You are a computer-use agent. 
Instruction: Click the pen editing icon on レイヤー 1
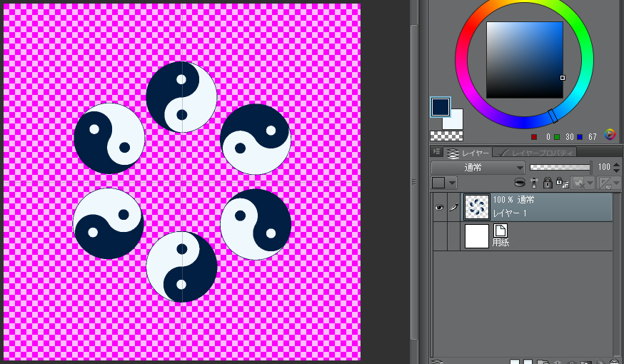[x=453, y=207]
